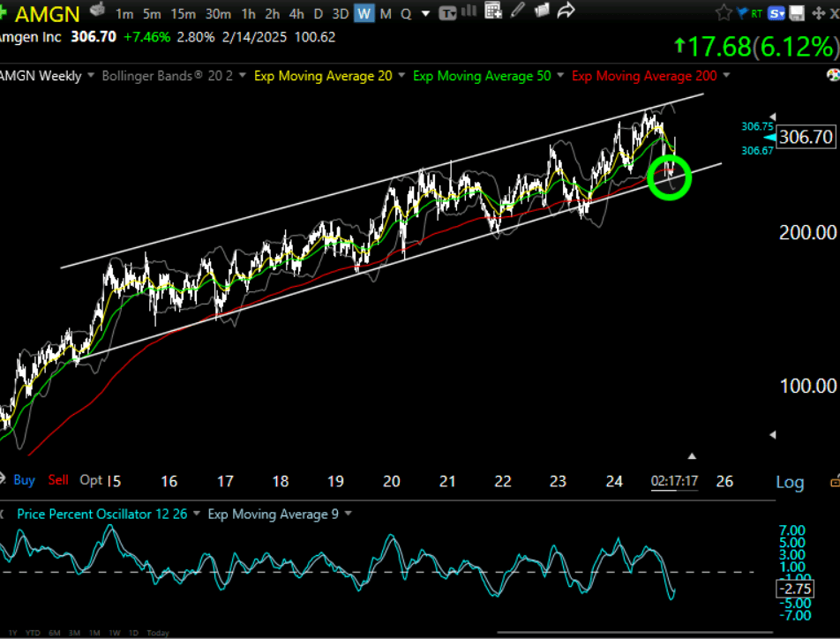Open the chart type selector icon

coord(446,12)
